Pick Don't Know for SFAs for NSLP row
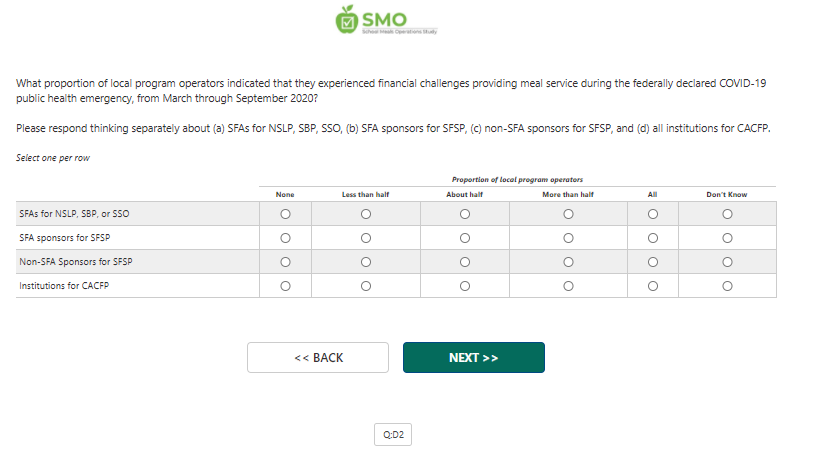 point(727,214)
